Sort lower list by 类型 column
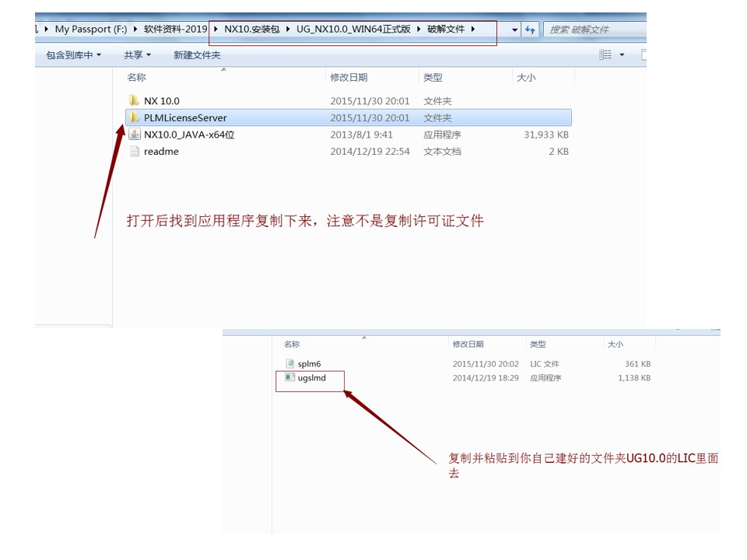The image size is (747, 560). pyautogui.click(x=538, y=344)
